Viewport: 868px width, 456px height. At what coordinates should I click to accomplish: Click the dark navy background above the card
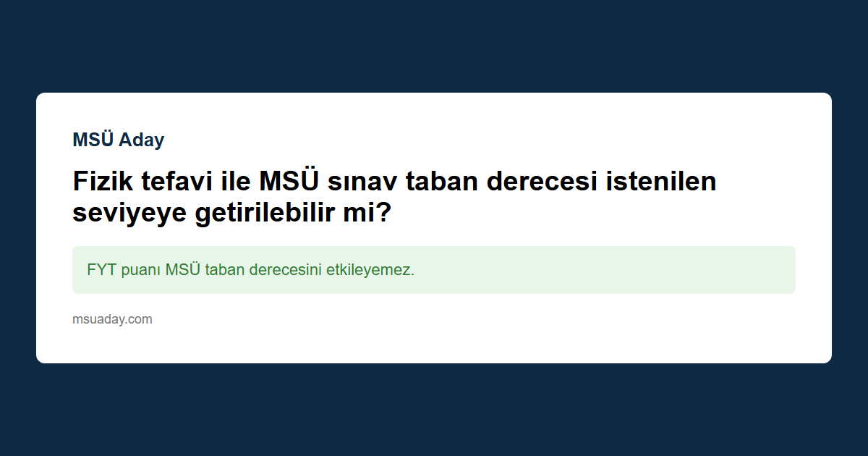pos(434,43)
